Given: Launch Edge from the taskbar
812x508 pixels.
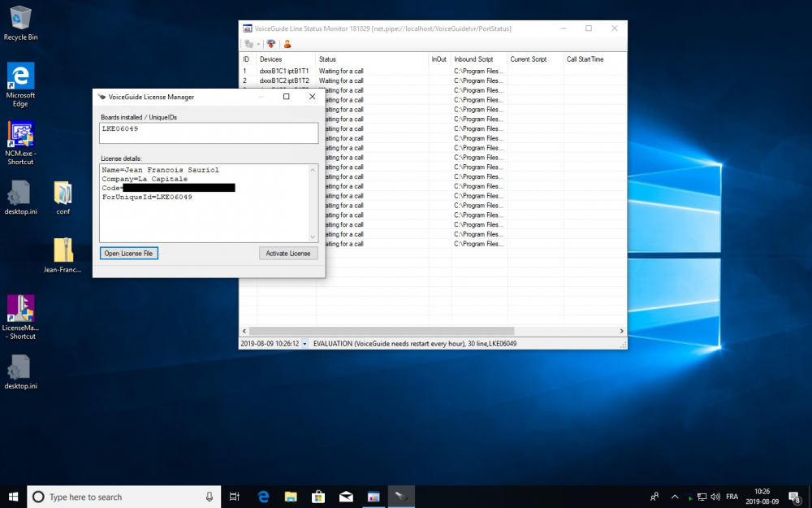Looking at the screenshot, I should (x=263, y=497).
